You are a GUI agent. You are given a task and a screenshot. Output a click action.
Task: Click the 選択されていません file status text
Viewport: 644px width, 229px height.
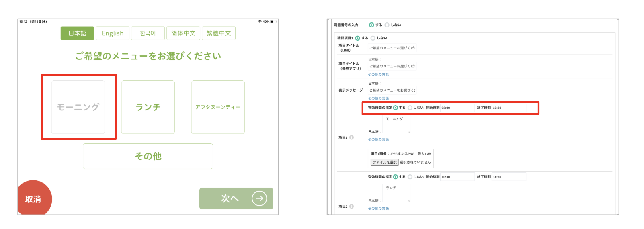pyautogui.click(x=415, y=162)
